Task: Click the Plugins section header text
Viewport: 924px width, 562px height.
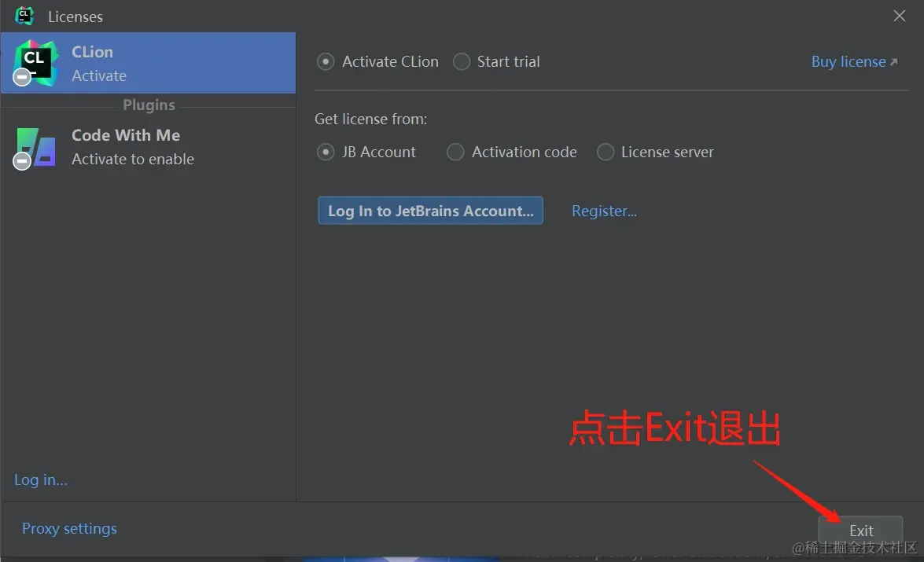Action: pyautogui.click(x=149, y=105)
